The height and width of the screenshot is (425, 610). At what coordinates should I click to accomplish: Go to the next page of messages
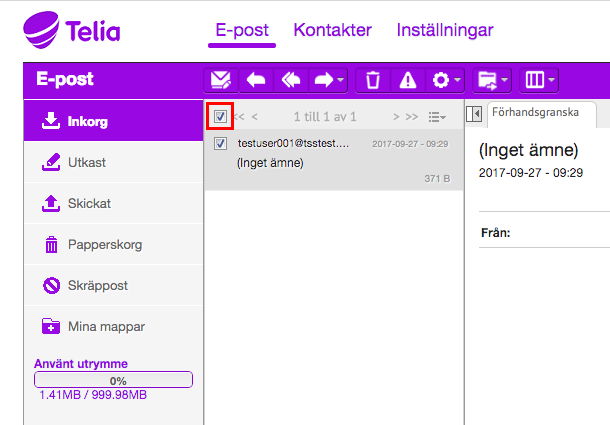[x=396, y=117]
